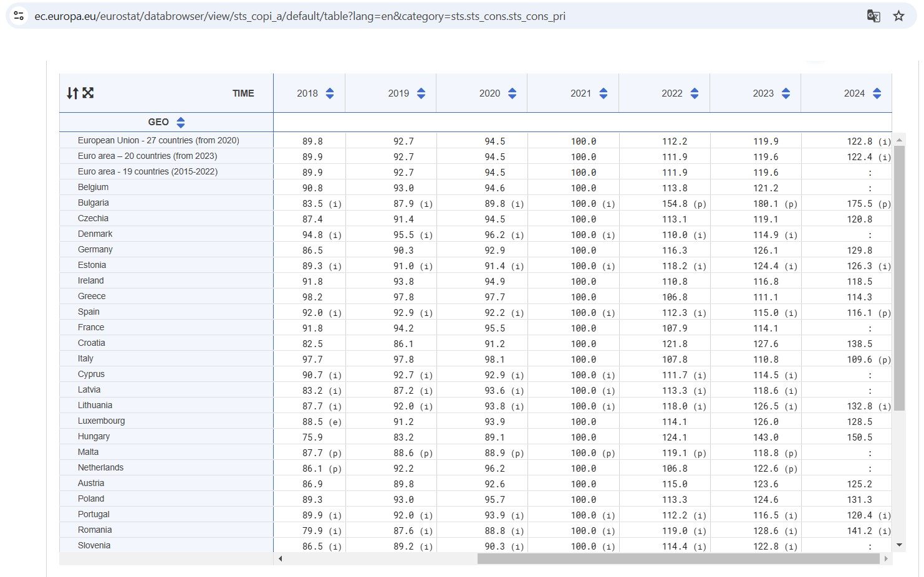Select the Poland row label
924x577 pixels.
91,499
